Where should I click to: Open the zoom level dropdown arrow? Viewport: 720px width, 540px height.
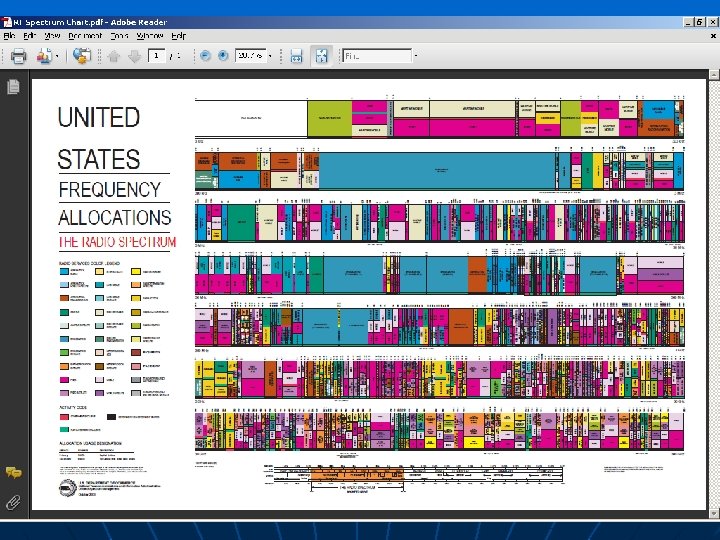(x=270, y=56)
